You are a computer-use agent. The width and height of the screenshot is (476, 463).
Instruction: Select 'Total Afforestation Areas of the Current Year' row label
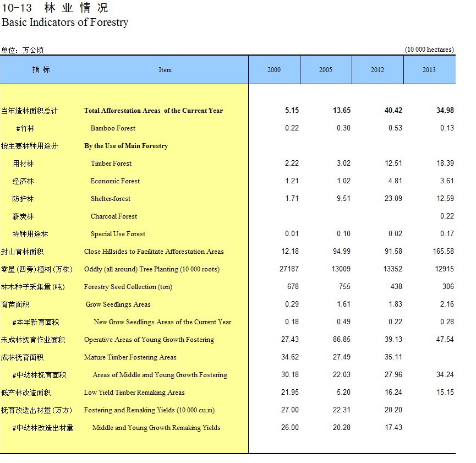[154, 111]
